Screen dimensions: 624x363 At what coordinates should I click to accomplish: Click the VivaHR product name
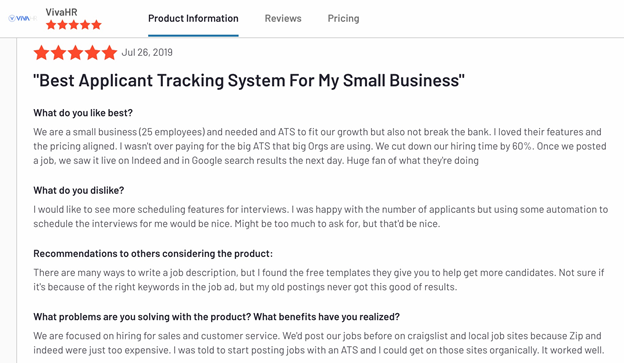61,12
